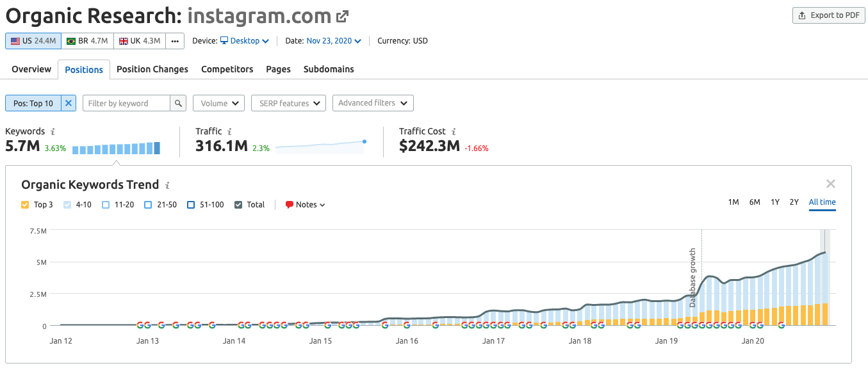
Task: Click info icon next to Traffic
Action: coord(229,131)
